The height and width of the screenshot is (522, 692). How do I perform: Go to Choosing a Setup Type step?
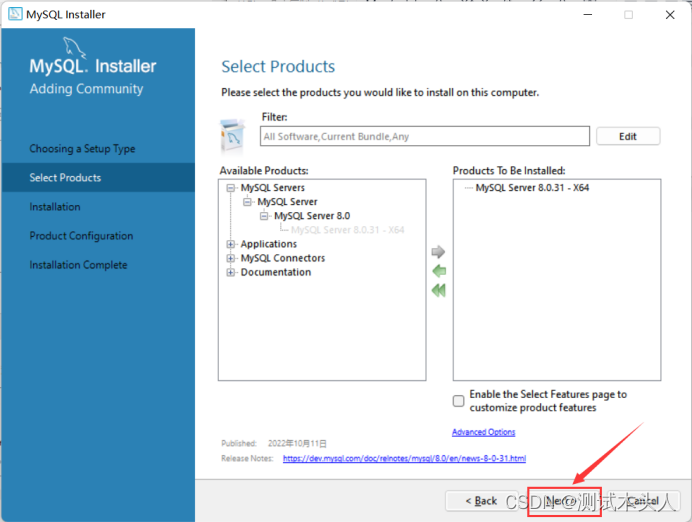83,149
